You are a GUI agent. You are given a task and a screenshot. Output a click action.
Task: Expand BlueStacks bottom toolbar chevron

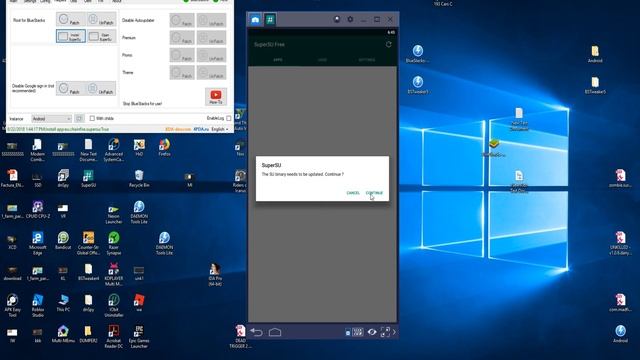[394, 332]
